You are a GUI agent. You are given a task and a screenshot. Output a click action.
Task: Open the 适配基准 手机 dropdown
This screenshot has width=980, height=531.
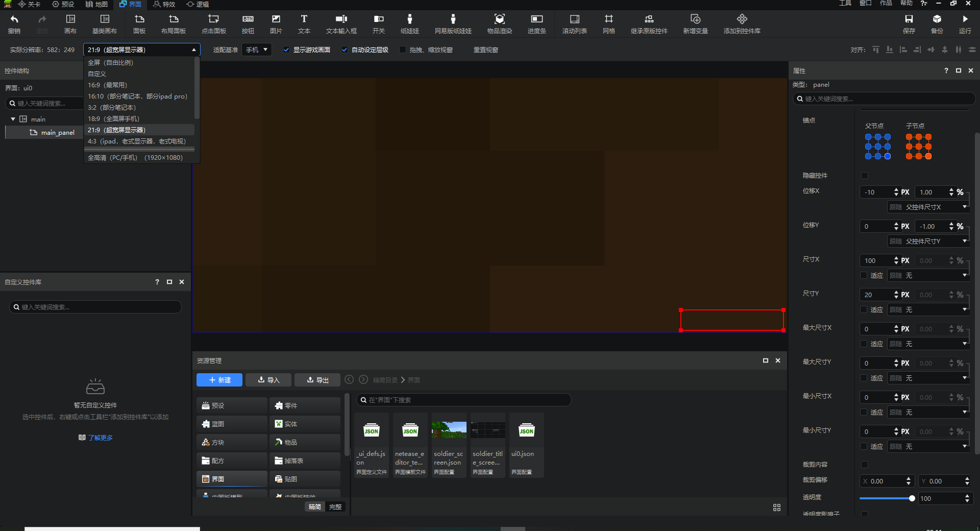click(257, 50)
